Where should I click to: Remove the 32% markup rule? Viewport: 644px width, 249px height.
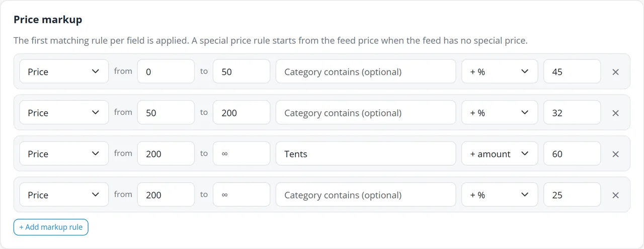click(615, 113)
